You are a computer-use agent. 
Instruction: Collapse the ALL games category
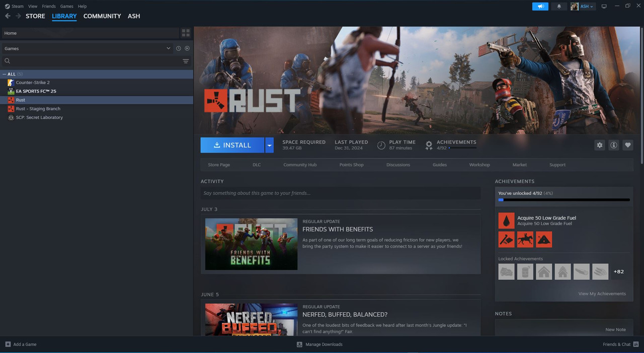click(x=5, y=74)
